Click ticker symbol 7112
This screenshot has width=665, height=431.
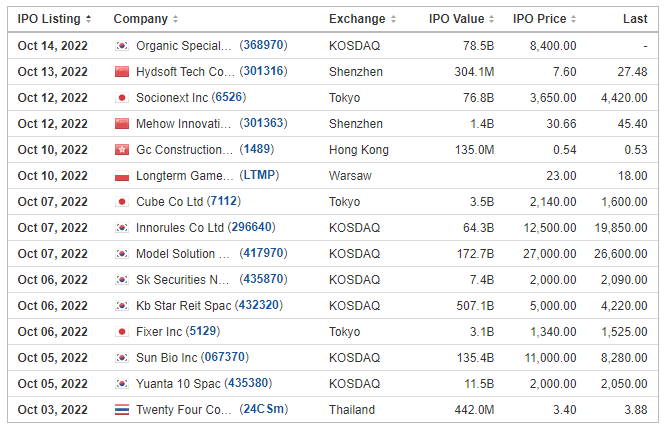coord(224,201)
